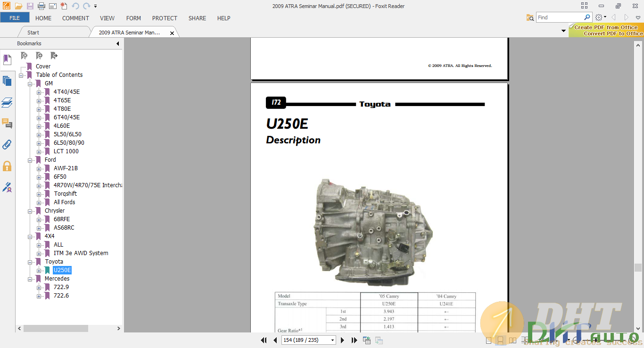Click the advanced search folder icon
The height and width of the screenshot is (348, 644).
(530, 17)
